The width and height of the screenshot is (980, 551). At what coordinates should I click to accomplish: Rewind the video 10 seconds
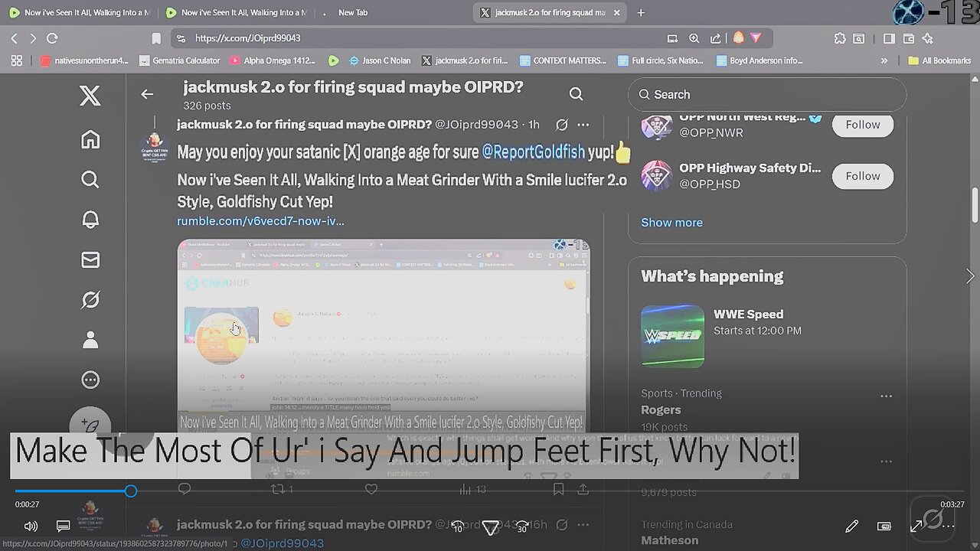[458, 527]
